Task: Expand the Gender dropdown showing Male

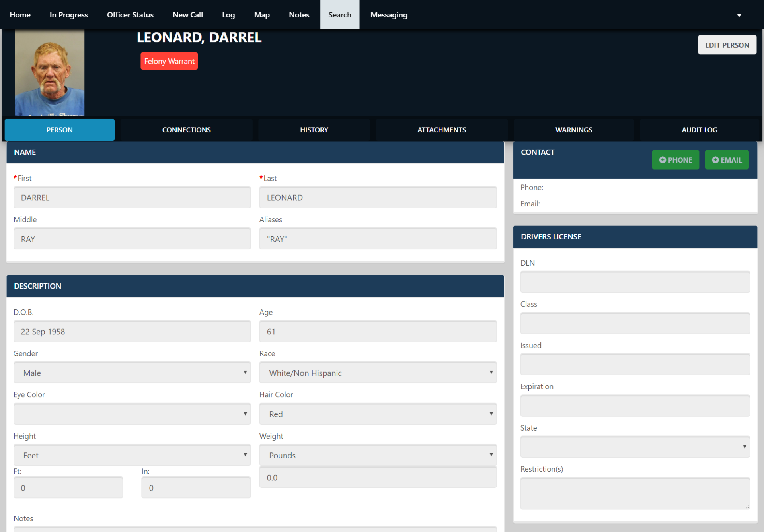Action: pos(132,373)
